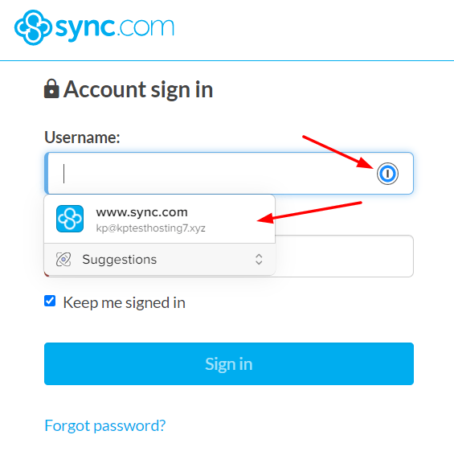Click the blue left edge of Username field
454x476 pixels.
point(47,174)
